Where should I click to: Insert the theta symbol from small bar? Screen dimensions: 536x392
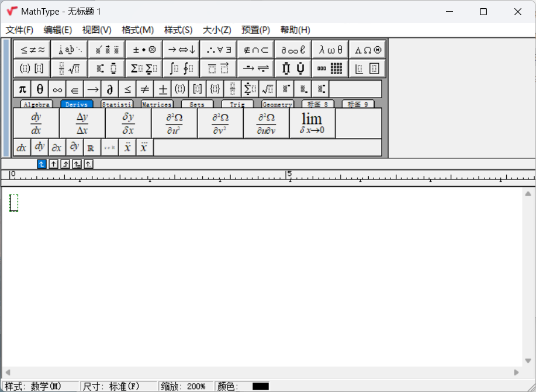40,89
